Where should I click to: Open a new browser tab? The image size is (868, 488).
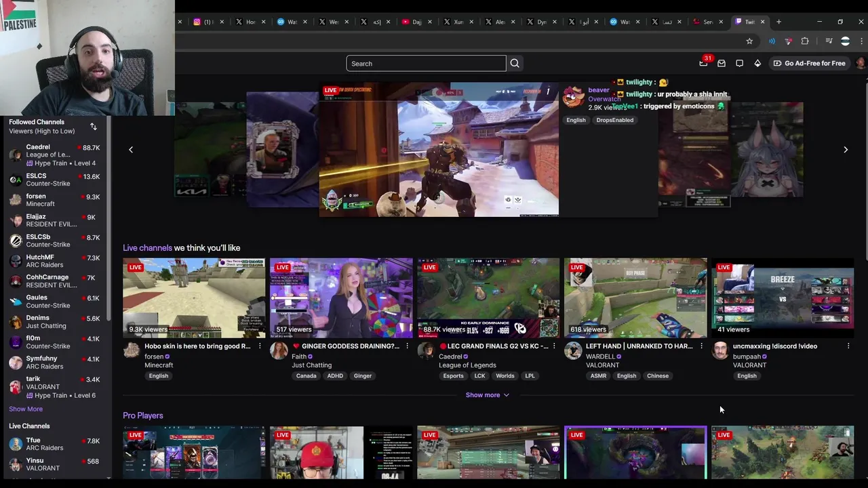[778, 22]
